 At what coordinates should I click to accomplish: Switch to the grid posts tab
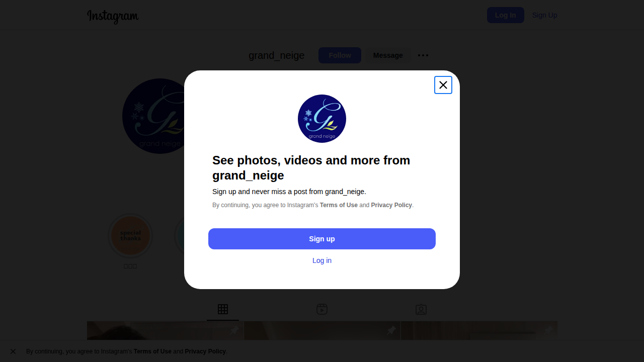click(x=223, y=309)
